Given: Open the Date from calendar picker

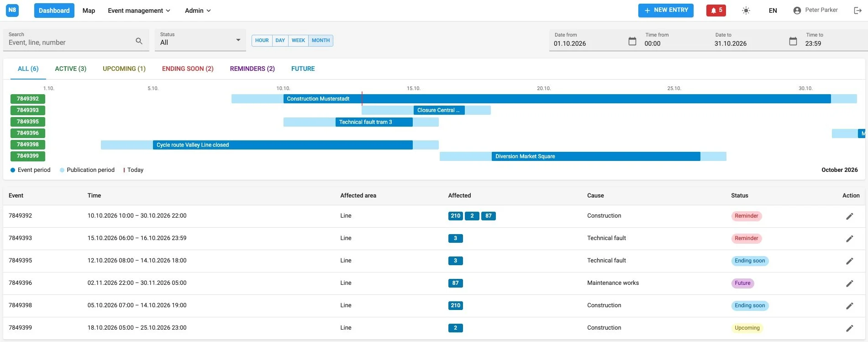Looking at the screenshot, I should (x=632, y=41).
